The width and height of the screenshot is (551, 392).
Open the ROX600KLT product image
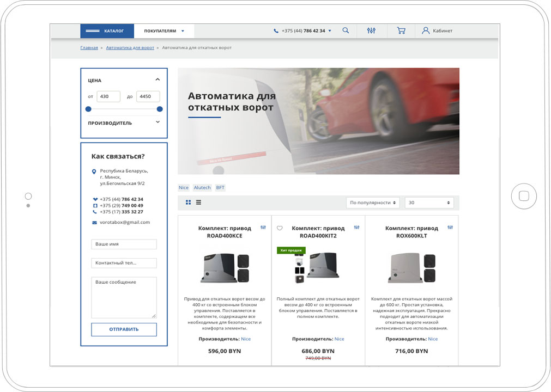(x=412, y=268)
